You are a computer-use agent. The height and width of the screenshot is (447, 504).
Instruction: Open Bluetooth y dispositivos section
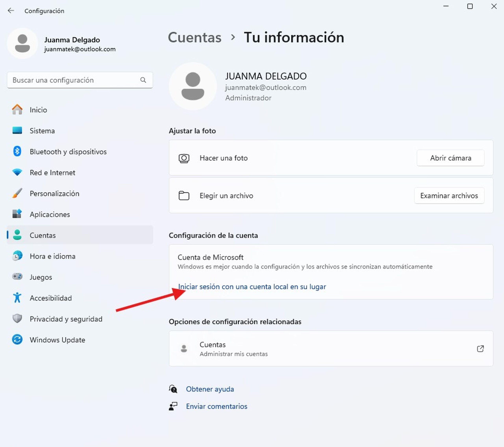(x=80, y=151)
